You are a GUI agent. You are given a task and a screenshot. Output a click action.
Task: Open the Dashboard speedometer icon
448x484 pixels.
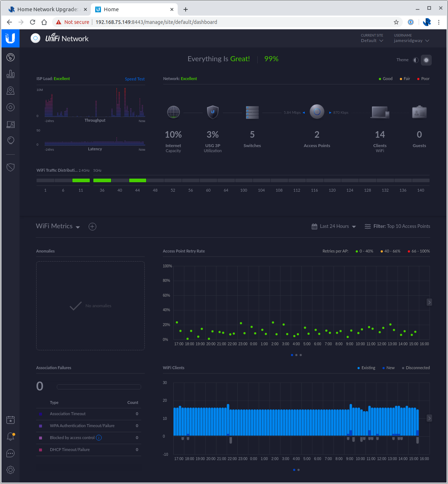click(x=10, y=57)
